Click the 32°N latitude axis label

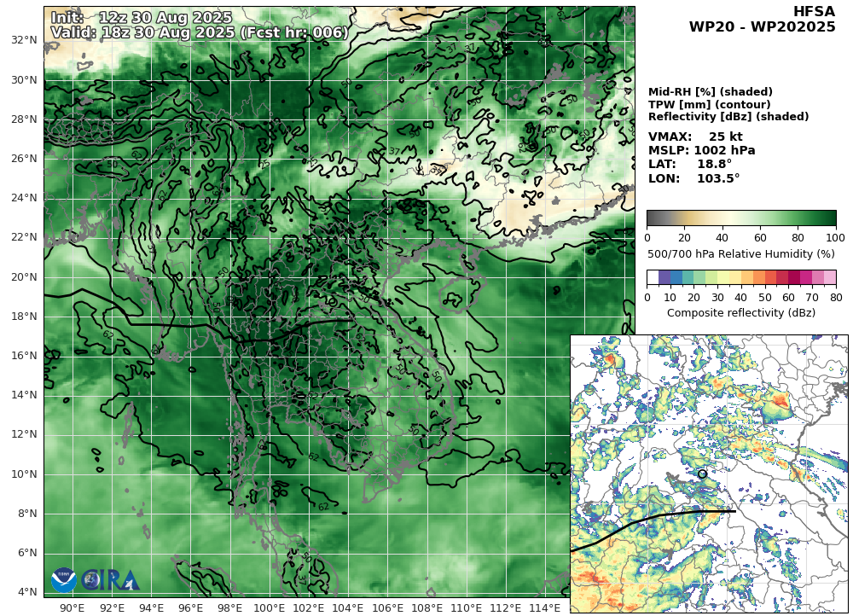coord(23,40)
